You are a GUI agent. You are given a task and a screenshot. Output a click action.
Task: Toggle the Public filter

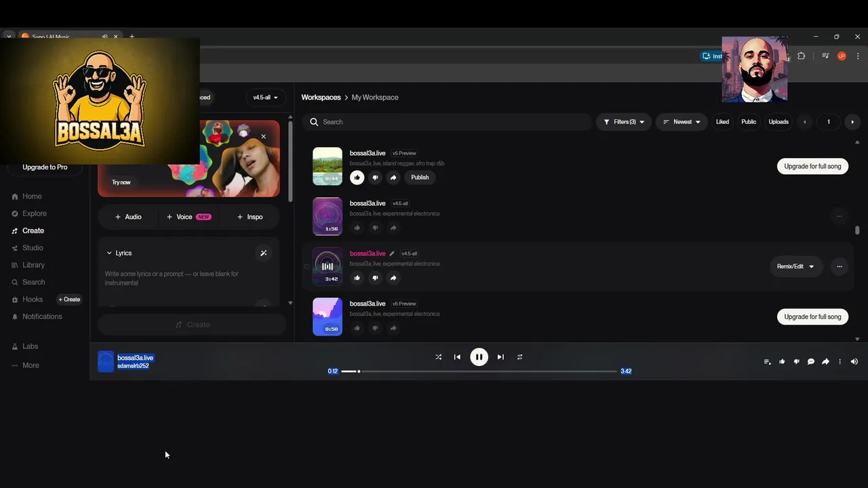tap(749, 122)
